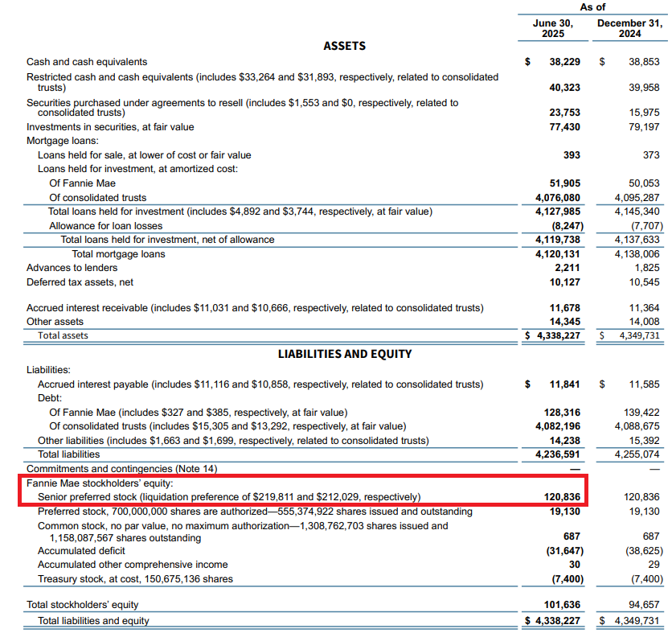Click total loans value 4,127,985
Screen dimensions: 672x637
pos(558,212)
